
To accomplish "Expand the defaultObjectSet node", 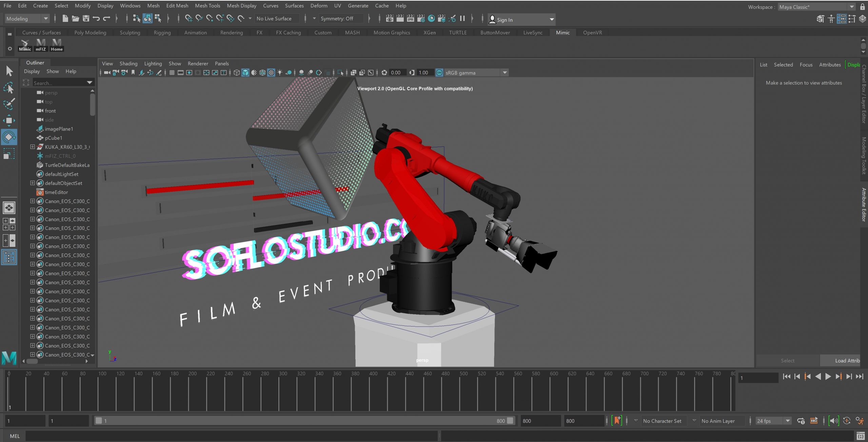I will (x=33, y=183).
